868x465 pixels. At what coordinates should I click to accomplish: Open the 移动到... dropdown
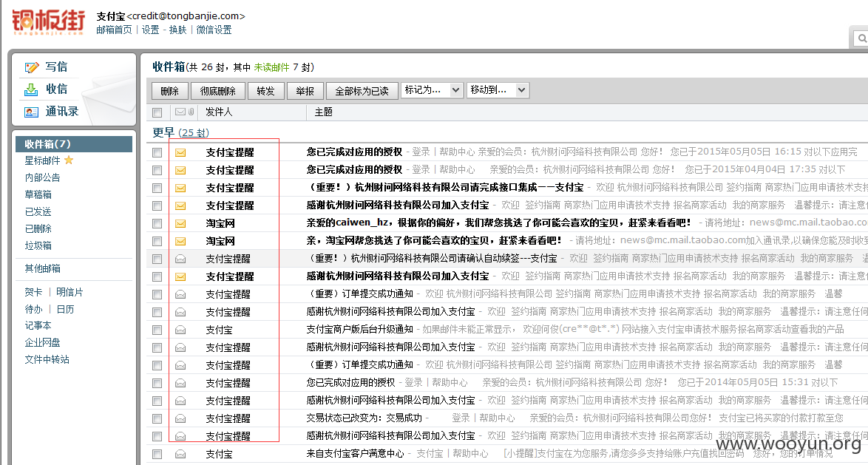click(x=498, y=89)
